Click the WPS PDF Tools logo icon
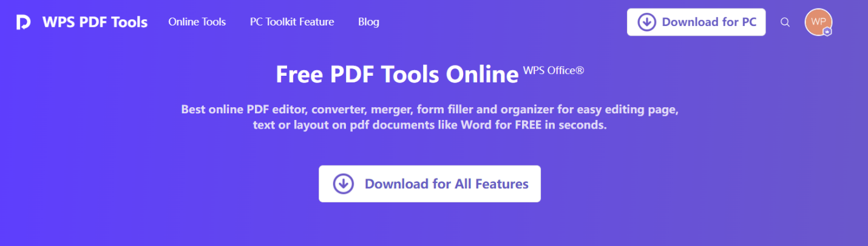 click(x=23, y=22)
